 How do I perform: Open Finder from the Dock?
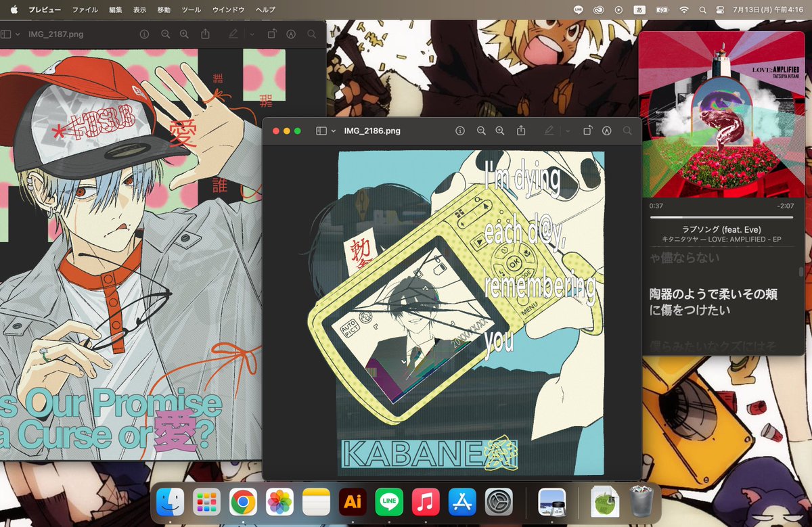coord(170,501)
